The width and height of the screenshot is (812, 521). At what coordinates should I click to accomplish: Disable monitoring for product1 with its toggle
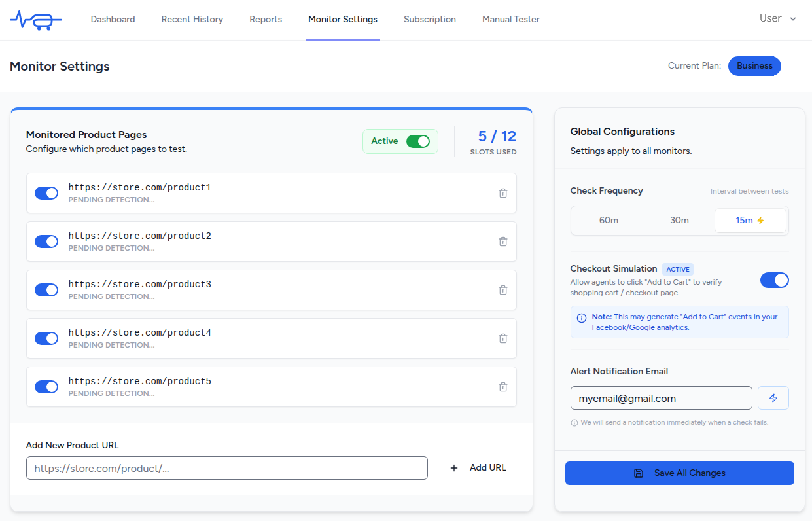(46, 193)
